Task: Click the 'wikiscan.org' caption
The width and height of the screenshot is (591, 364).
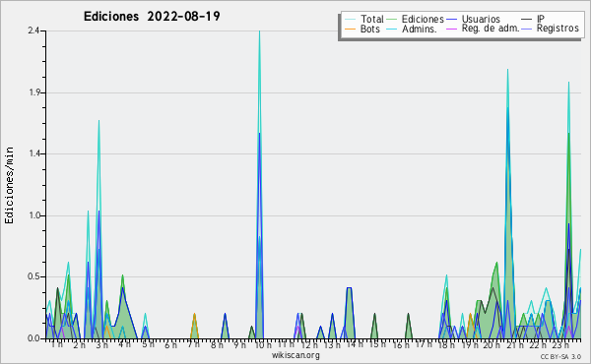Action: pos(295,355)
